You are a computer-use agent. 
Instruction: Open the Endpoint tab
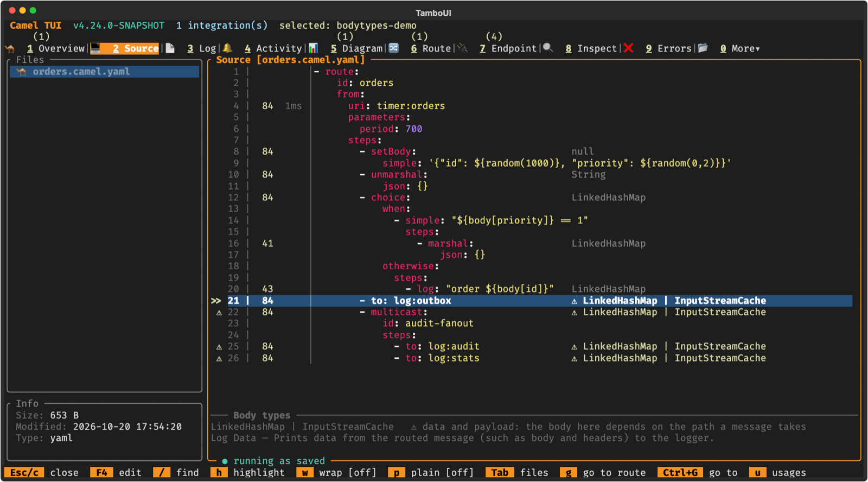point(508,49)
